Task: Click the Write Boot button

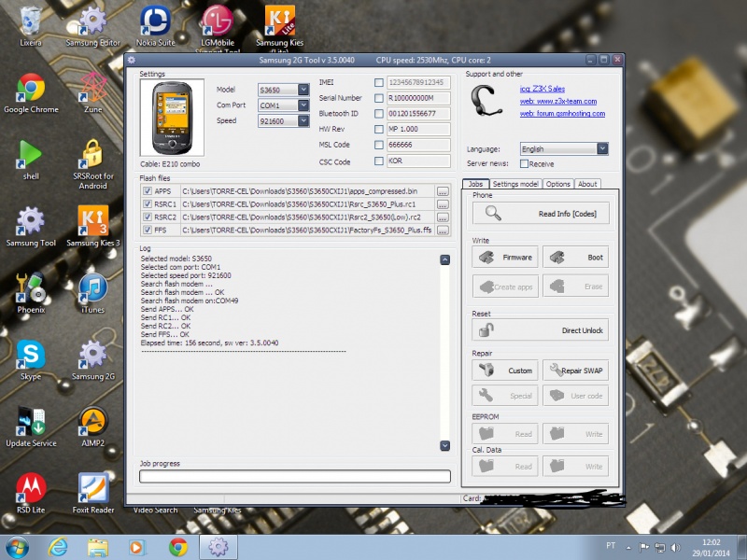Action: tap(575, 258)
